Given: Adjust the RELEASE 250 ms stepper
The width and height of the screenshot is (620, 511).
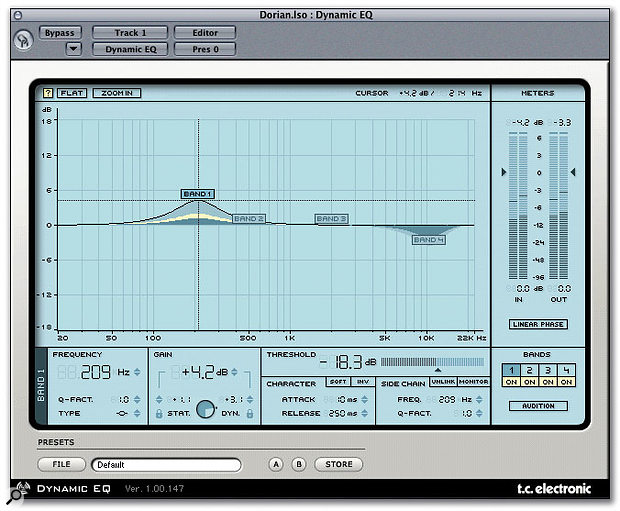Looking at the screenshot, I should coord(365,413).
